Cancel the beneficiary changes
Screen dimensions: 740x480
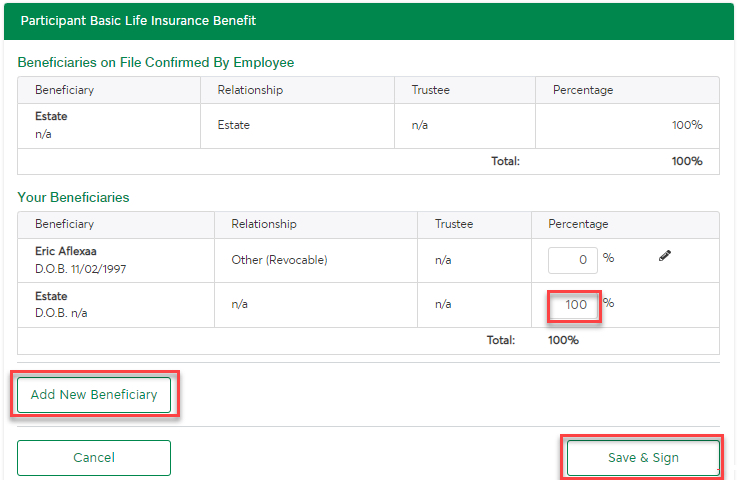(94, 458)
